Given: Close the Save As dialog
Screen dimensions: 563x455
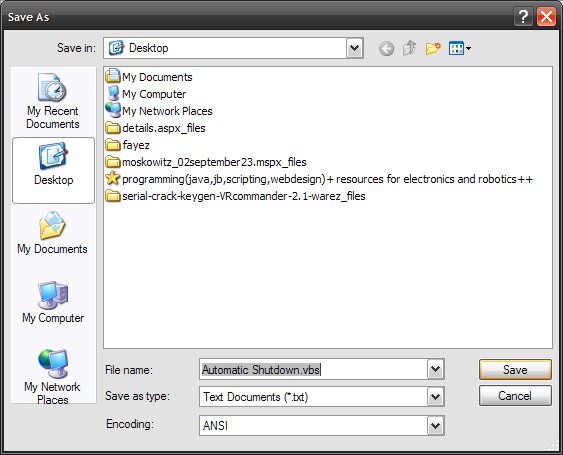Looking at the screenshot, I should tap(546, 17).
